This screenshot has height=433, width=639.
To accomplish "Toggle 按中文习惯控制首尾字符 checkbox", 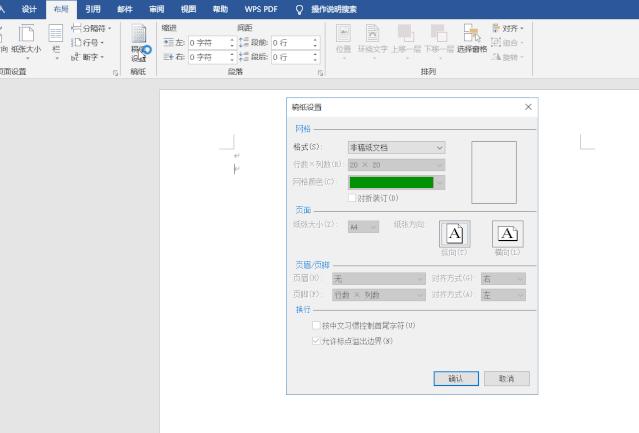I will (x=316, y=325).
